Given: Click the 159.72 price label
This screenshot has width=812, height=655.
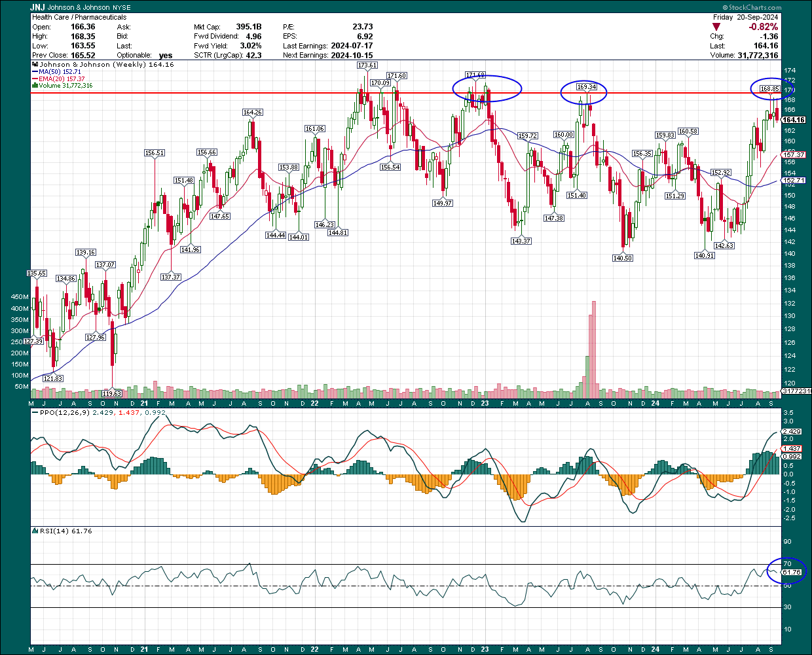Looking at the screenshot, I should click(528, 136).
